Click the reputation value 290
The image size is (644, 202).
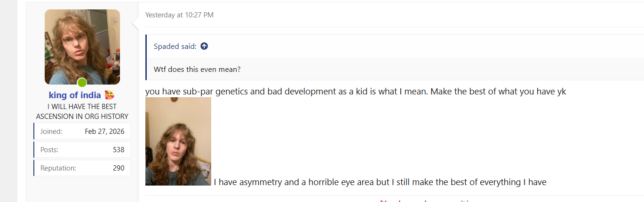pyautogui.click(x=119, y=168)
